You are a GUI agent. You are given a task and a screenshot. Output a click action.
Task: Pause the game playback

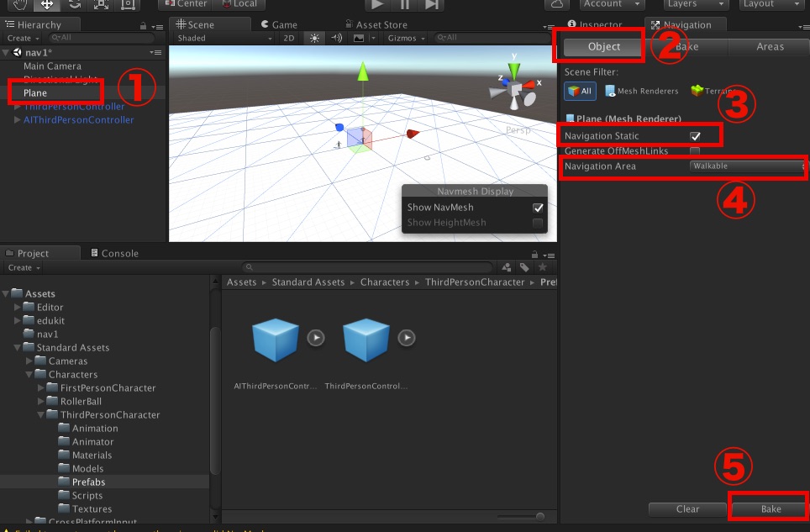[404, 5]
